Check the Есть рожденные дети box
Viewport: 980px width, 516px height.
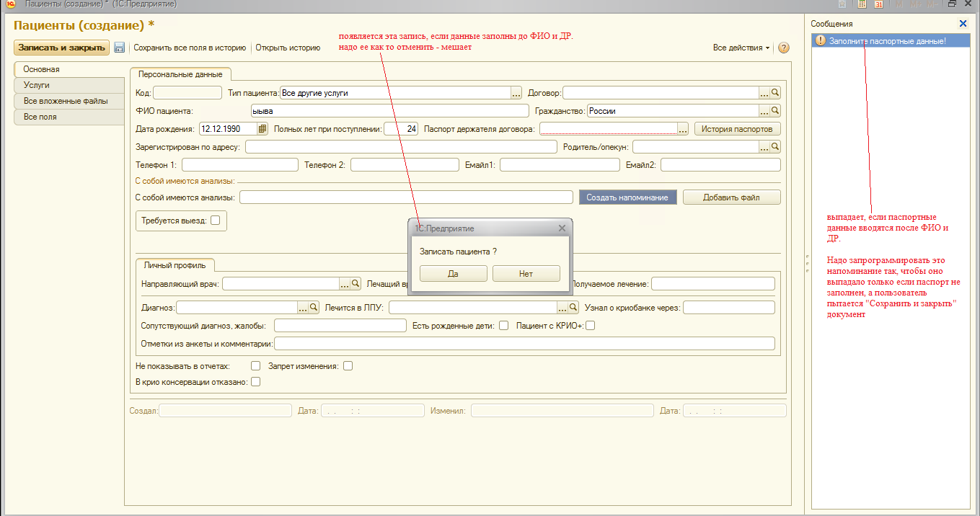pos(504,326)
